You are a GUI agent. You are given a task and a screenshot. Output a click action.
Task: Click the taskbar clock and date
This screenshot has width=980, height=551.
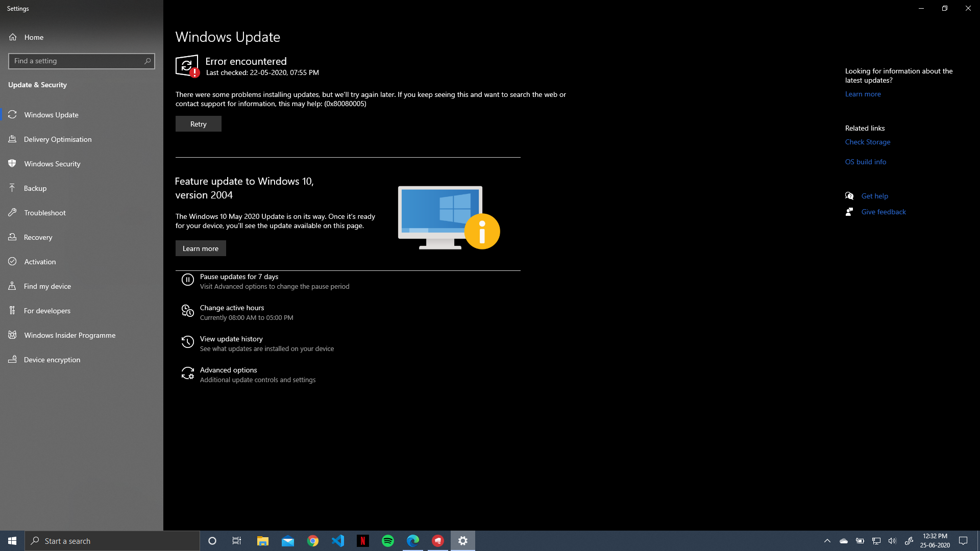935,541
